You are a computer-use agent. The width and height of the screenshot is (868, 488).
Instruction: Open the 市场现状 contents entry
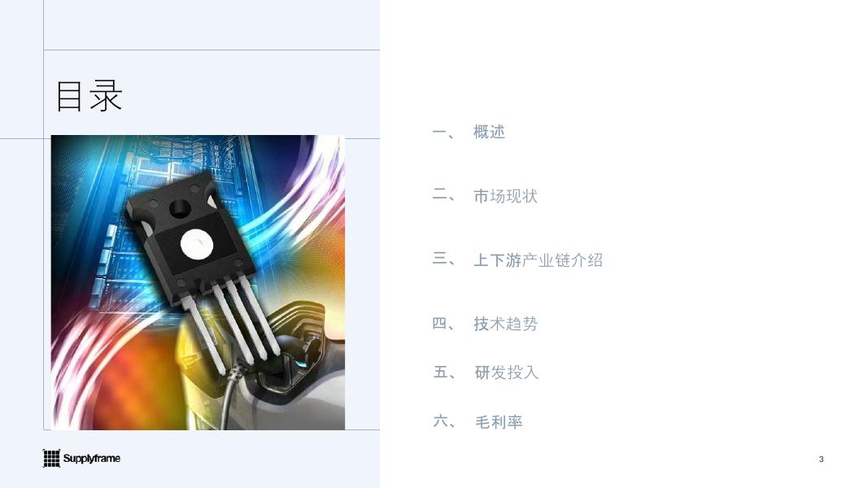505,196
